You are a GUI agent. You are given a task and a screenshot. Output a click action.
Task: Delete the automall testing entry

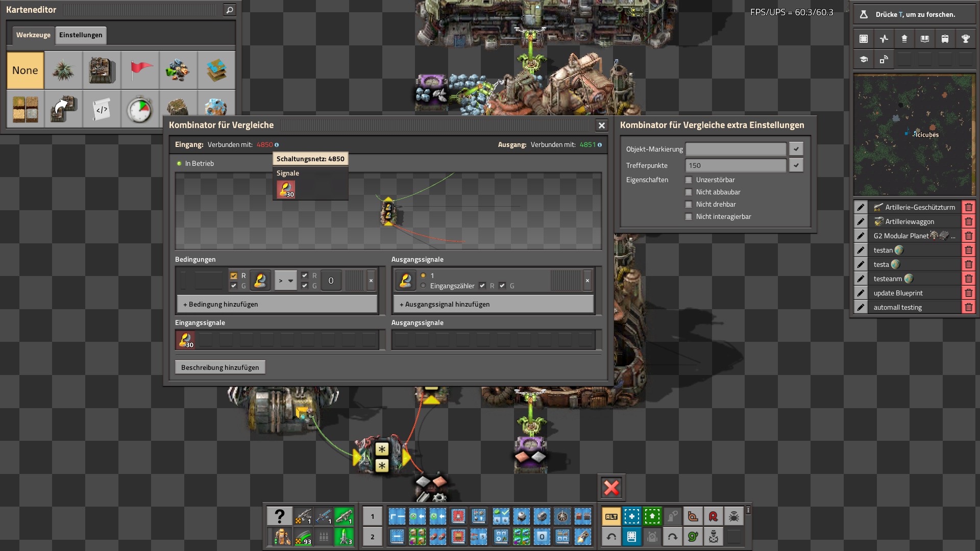click(x=968, y=307)
